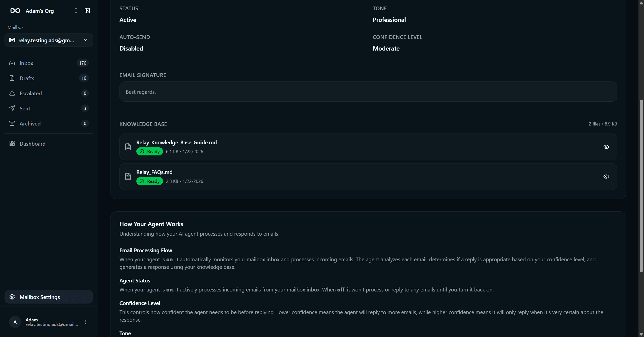Select the Sent paper-plane icon

(x=12, y=108)
